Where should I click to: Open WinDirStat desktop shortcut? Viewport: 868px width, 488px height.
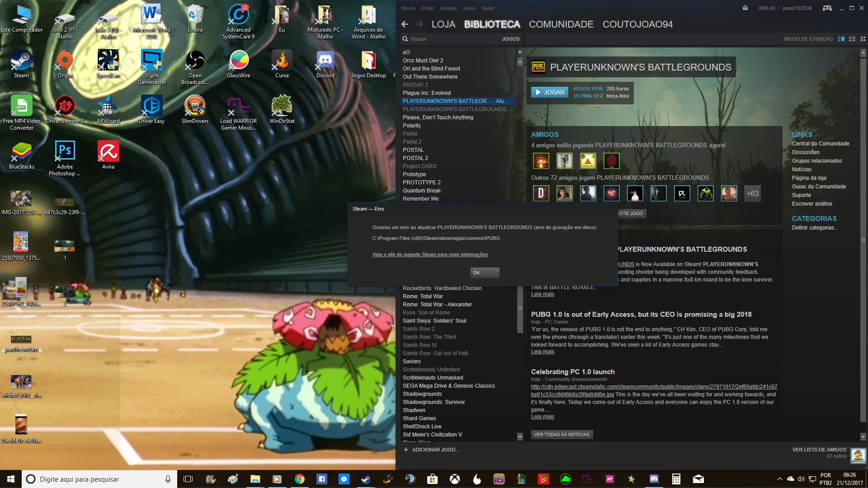click(282, 109)
